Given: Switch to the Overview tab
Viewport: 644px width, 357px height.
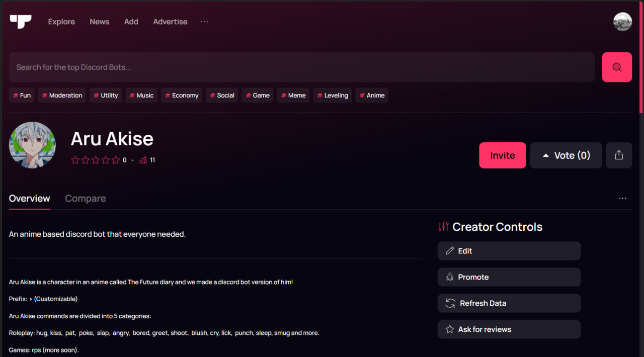Looking at the screenshot, I should coord(30,198).
